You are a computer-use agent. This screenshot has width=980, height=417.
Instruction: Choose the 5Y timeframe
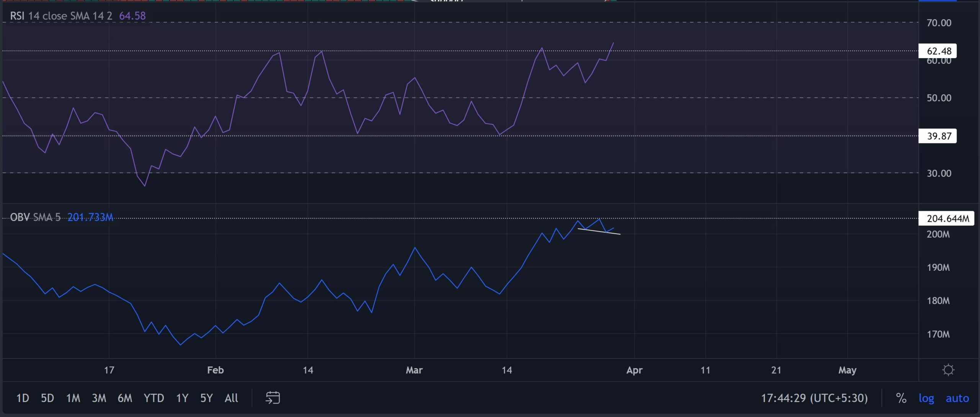click(x=207, y=398)
